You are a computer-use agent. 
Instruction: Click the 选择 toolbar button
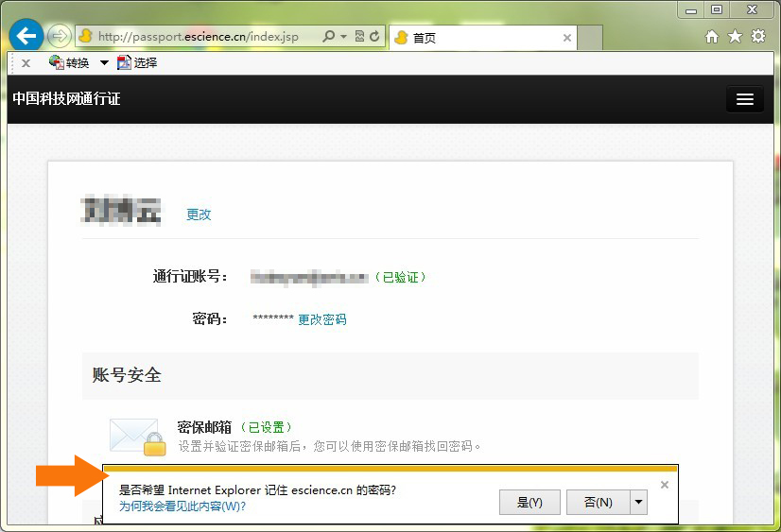point(137,63)
